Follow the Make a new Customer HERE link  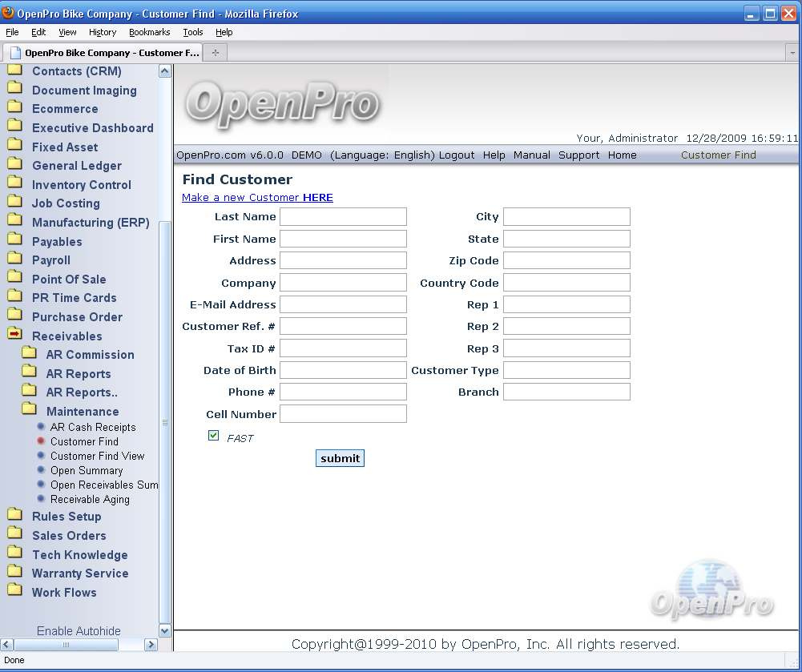coord(257,198)
